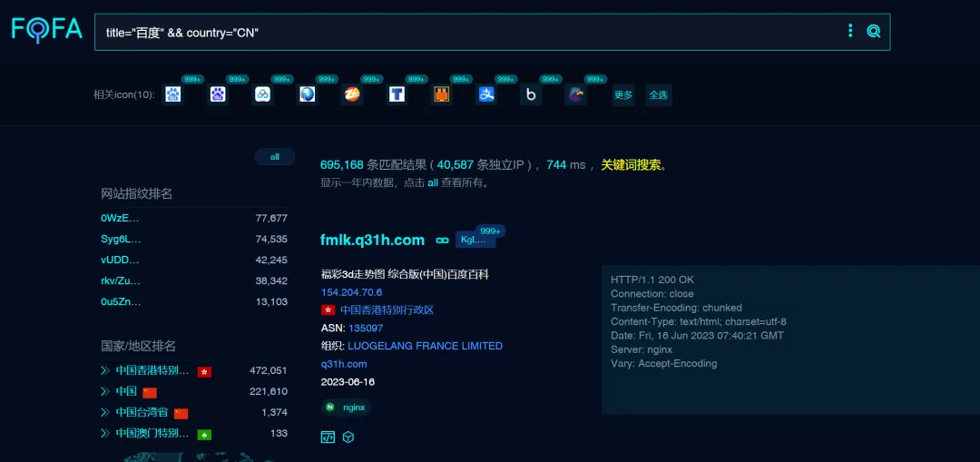The height and width of the screenshot is (462, 980).
Task: Toggle the 'all' pill in the sidebar
Action: coord(274,157)
